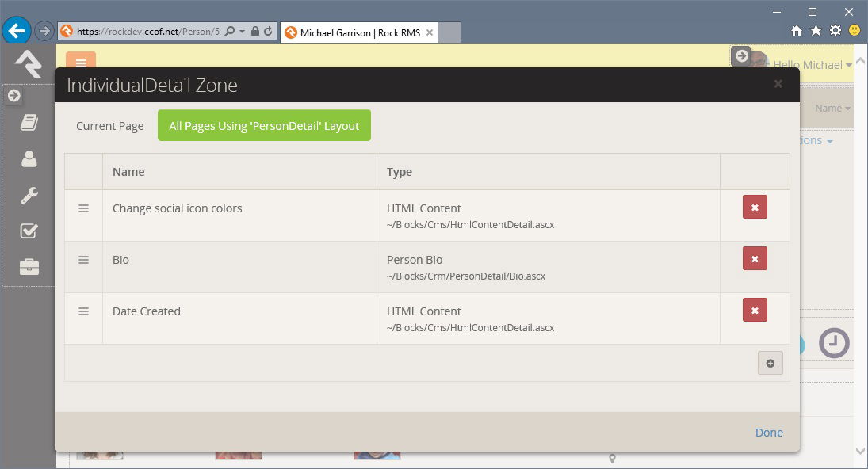868x469 pixels.
Task: Click the browser back button
Action: (x=17, y=32)
